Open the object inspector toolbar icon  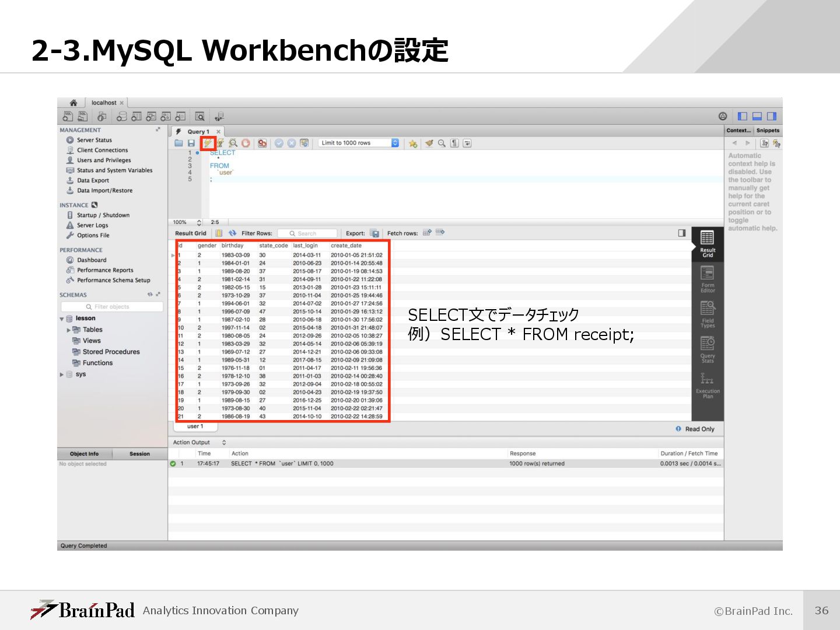pyautogui.click(x=101, y=116)
